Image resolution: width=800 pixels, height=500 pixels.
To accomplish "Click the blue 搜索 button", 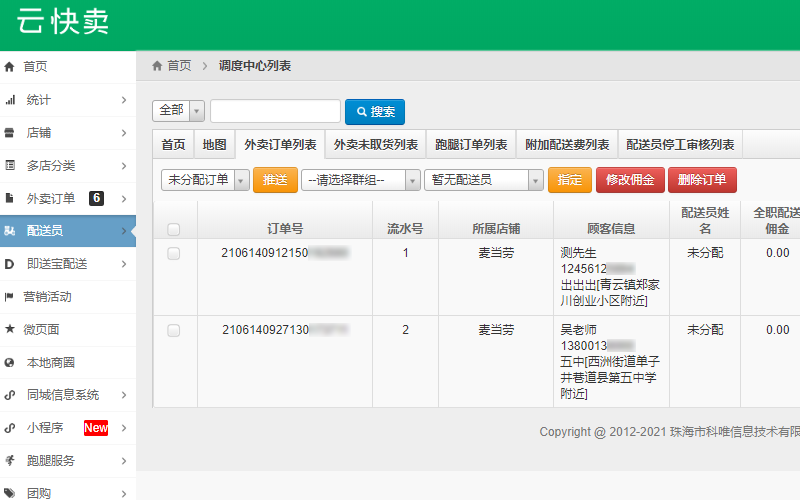I will click(x=375, y=112).
